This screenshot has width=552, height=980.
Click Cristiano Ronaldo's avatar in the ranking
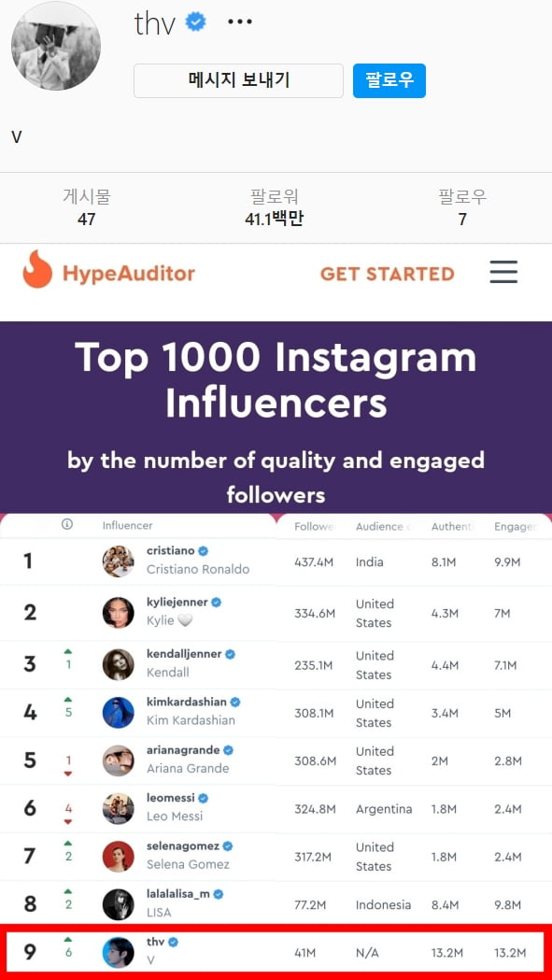[118, 561]
